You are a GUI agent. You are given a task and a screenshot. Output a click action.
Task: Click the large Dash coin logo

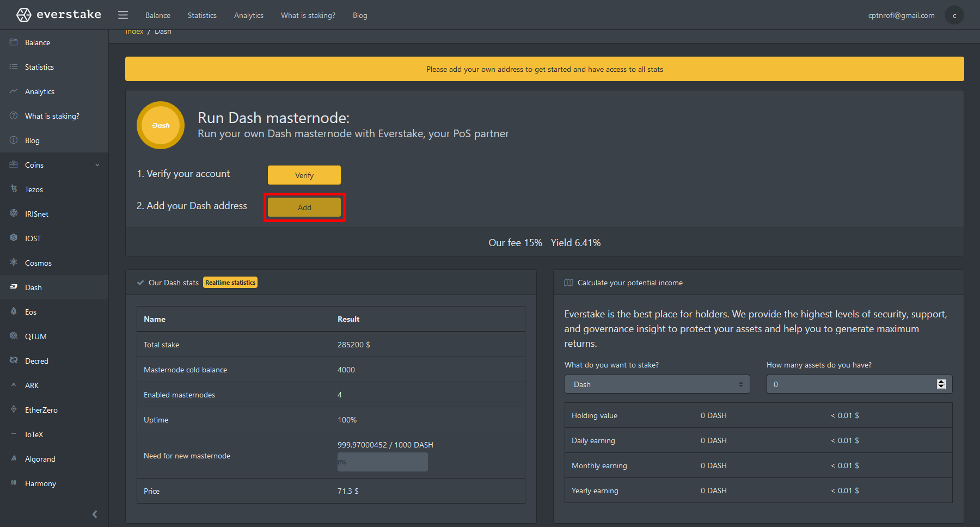[x=161, y=125]
